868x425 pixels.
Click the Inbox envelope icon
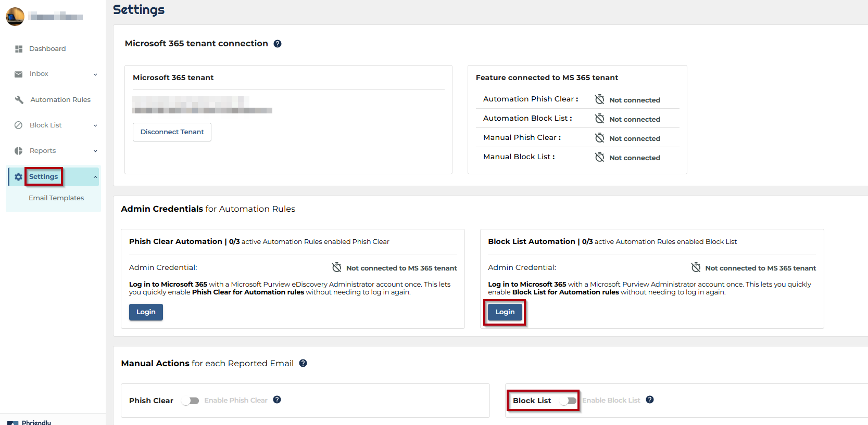[x=19, y=74]
